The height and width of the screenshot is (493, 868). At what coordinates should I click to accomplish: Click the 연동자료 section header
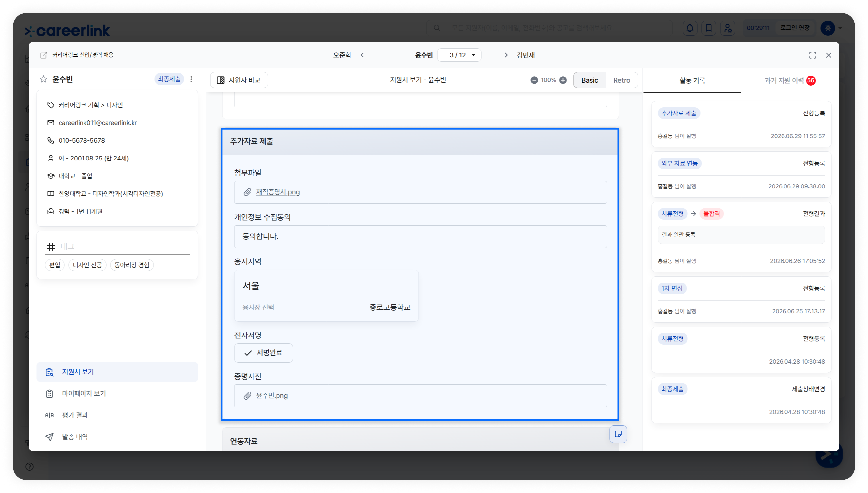[x=420, y=439]
